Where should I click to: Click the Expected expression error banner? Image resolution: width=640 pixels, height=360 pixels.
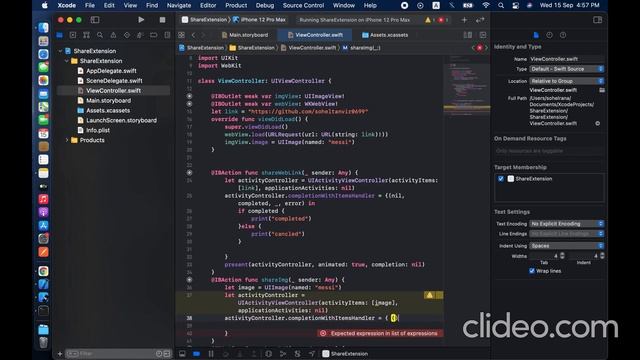380,333
